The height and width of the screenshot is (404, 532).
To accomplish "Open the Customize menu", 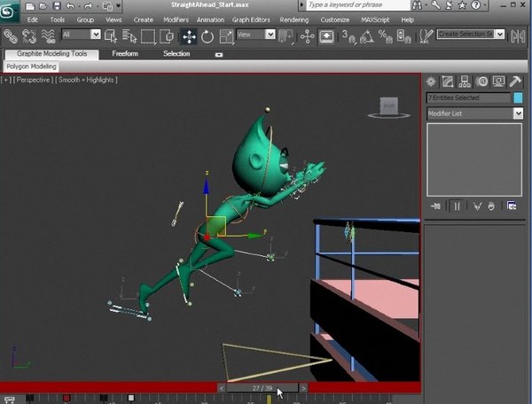I will pyautogui.click(x=335, y=19).
